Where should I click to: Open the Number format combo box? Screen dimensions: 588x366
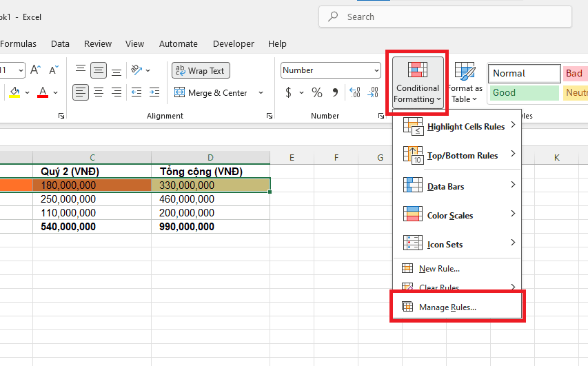[330, 70]
